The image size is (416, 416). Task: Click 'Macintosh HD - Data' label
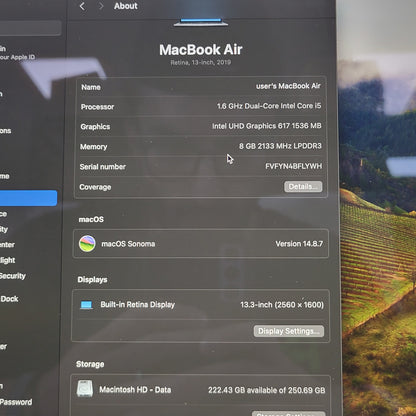point(135,390)
